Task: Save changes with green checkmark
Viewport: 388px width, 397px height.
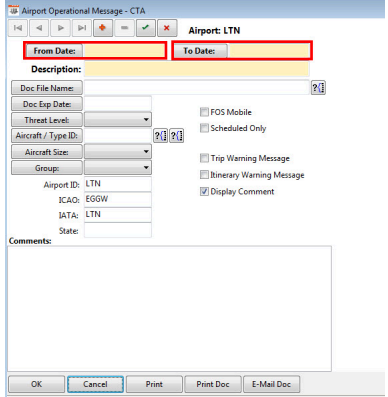Action: (146, 28)
